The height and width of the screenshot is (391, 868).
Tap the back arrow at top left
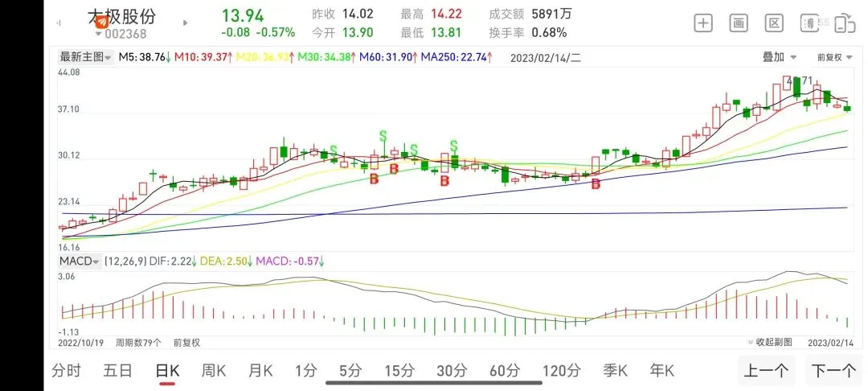tap(58, 23)
